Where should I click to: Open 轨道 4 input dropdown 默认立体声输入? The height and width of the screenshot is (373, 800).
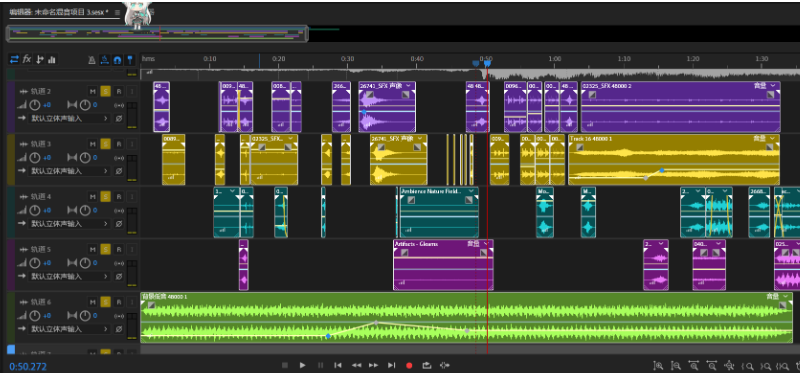pos(70,223)
